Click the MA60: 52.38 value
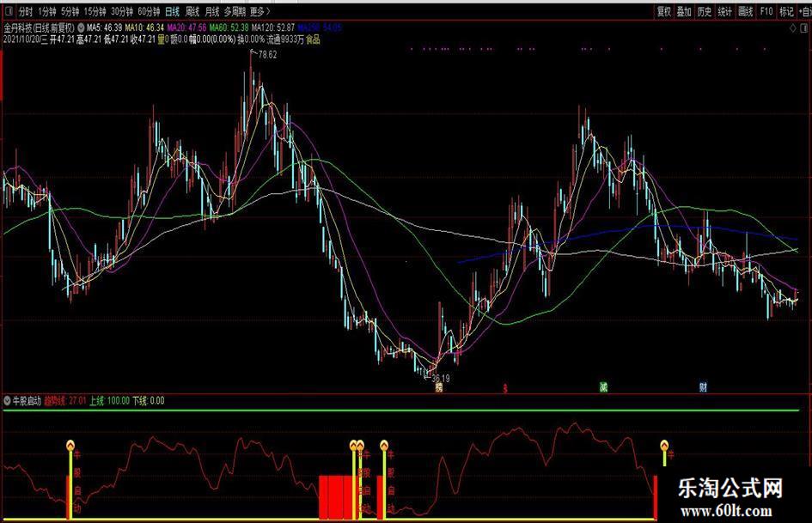 tap(229, 27)
